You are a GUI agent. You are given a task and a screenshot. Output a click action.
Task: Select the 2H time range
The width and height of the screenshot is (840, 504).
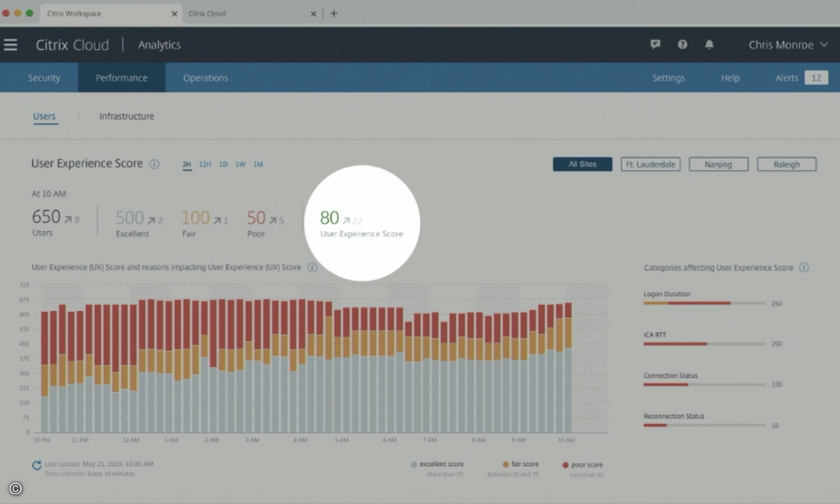click(187, 164)
